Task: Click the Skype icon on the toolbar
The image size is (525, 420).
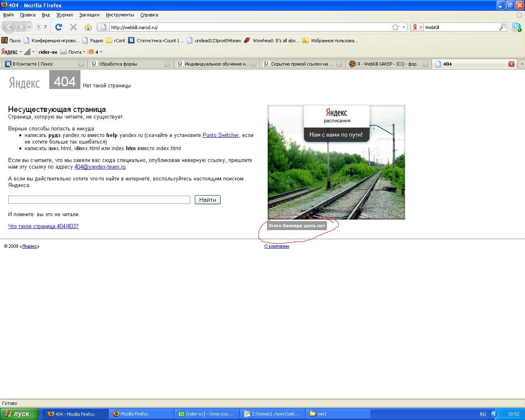Action: point(516,27)
